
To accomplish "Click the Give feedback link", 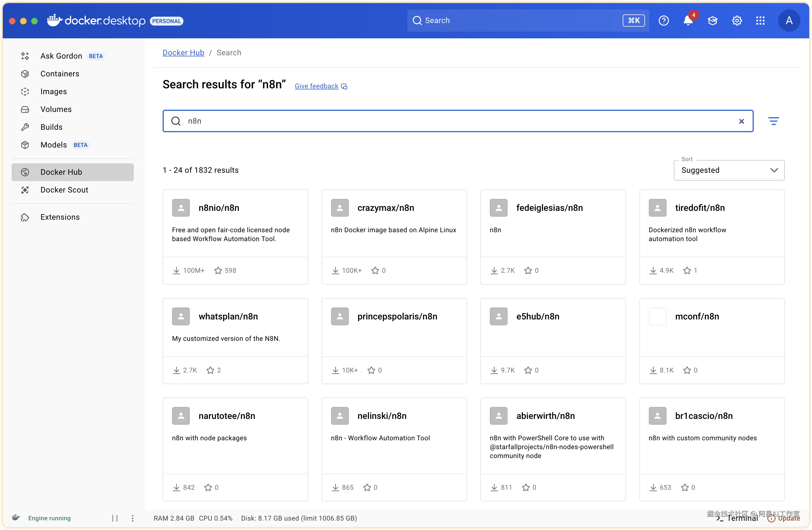I will pos(317,86).
